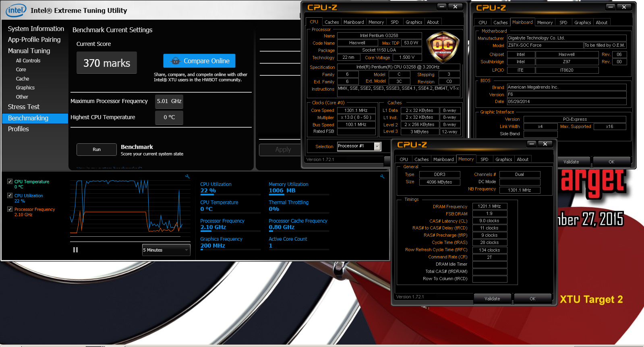Expand Manual Tuning section
This screenshot has width=644, height=347.
click(x=29, y=51)
